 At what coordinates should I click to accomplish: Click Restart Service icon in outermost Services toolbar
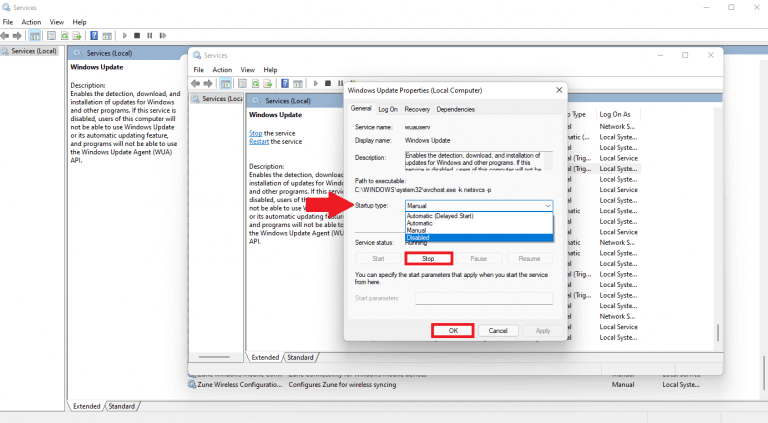pyautogui.click(x=163, y=35)
